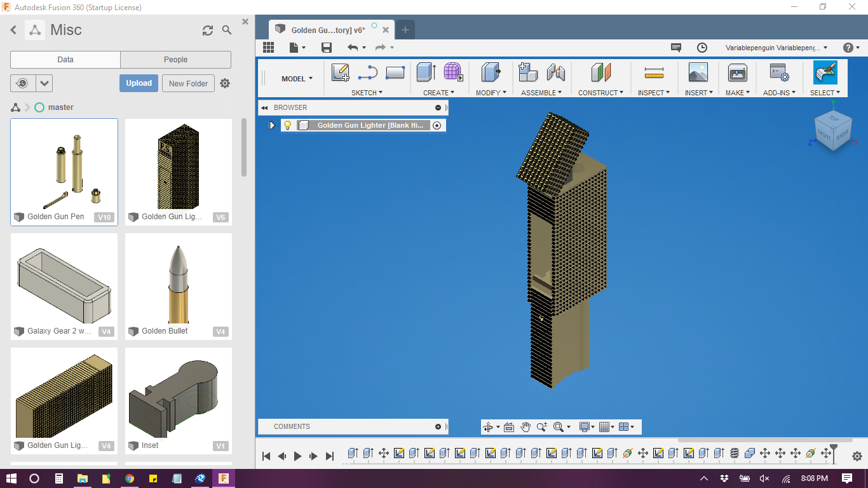
Task: Jump to timeline end
Action: (329, 456)
